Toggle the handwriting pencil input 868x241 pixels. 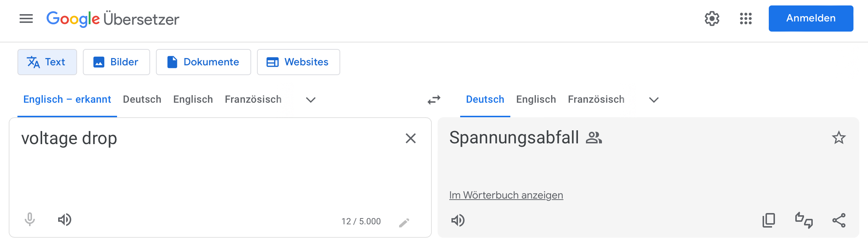point(404,222)
